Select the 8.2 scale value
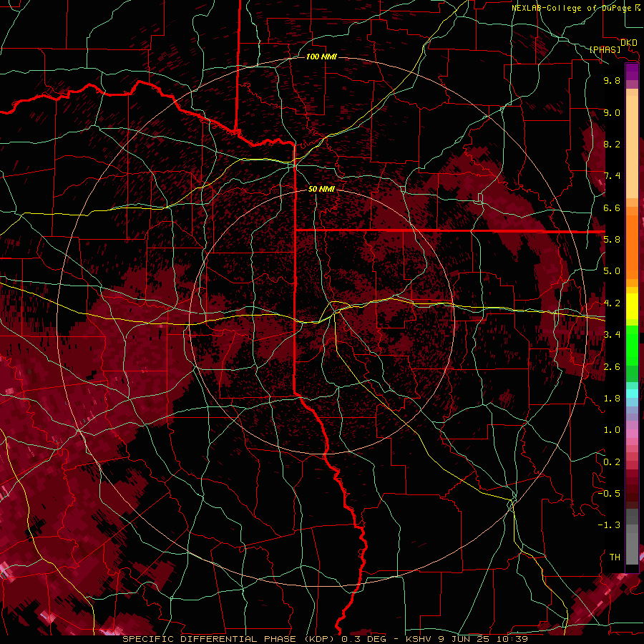The width and height of the screenshot is (644, 644). click(x=612, y=144)
